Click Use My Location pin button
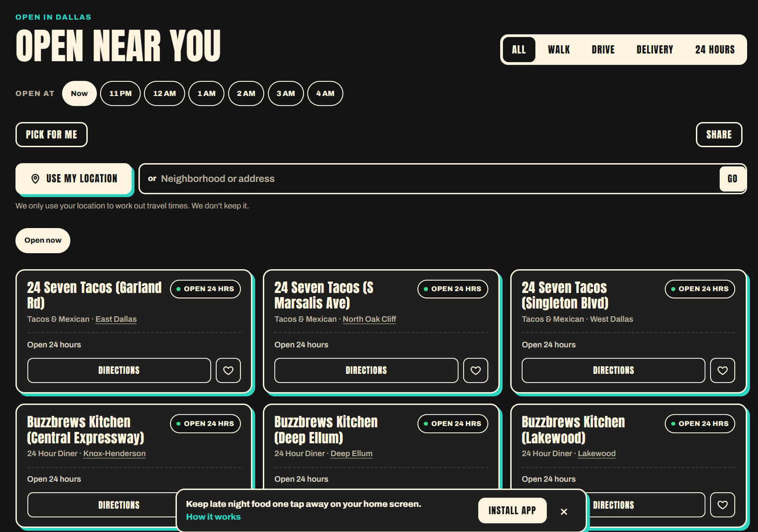 (x=73, y=178)
